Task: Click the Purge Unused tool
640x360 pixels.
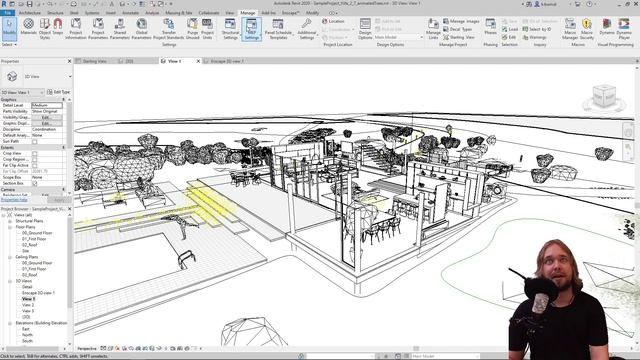Action: [192, 29]
